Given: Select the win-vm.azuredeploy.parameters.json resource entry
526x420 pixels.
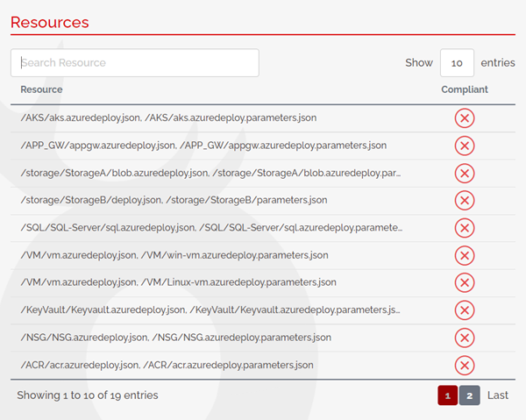Looking at the screenshot, I should pos(174,255).
